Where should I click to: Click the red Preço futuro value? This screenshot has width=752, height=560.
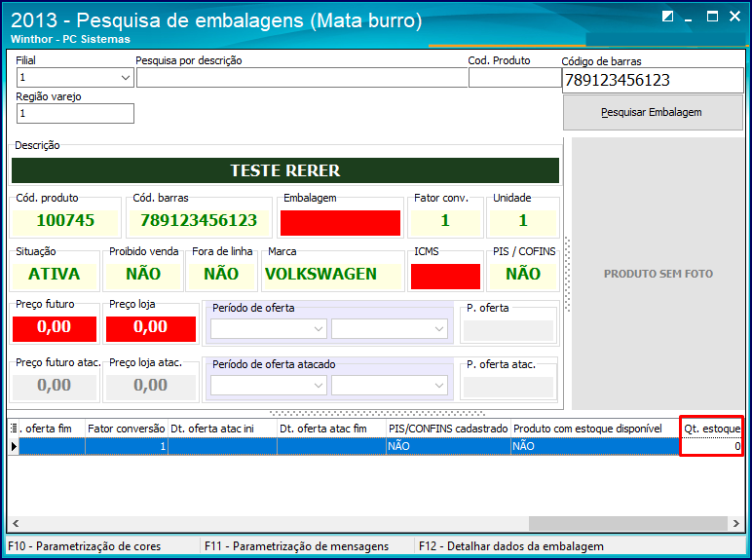click(x=55, y=329)
